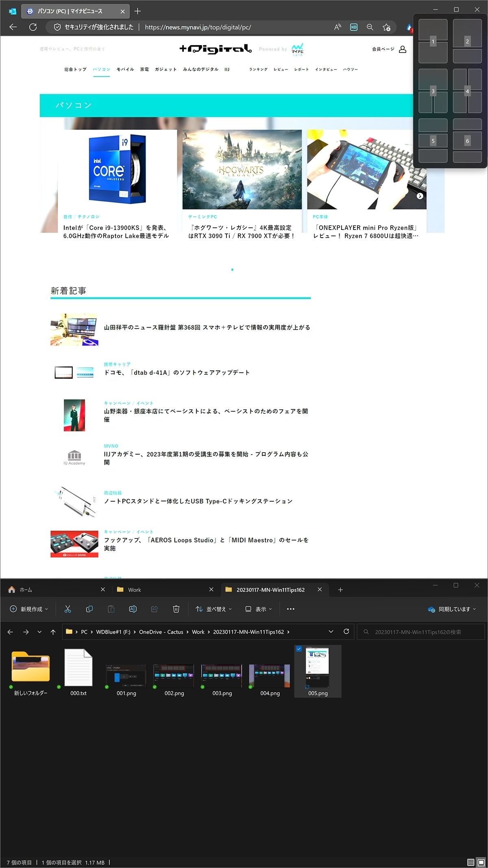This screenshot has width=488, height=868.
Task: Navigate back in File Explorer
Action: 10,632
